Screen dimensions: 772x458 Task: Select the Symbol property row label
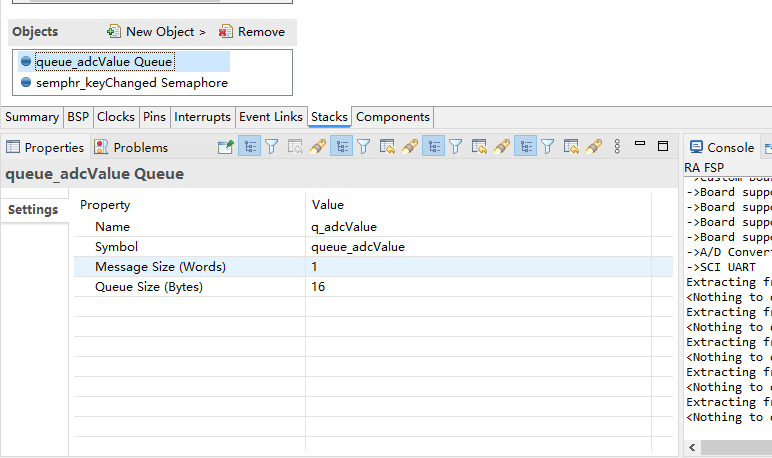click(116, 247)
